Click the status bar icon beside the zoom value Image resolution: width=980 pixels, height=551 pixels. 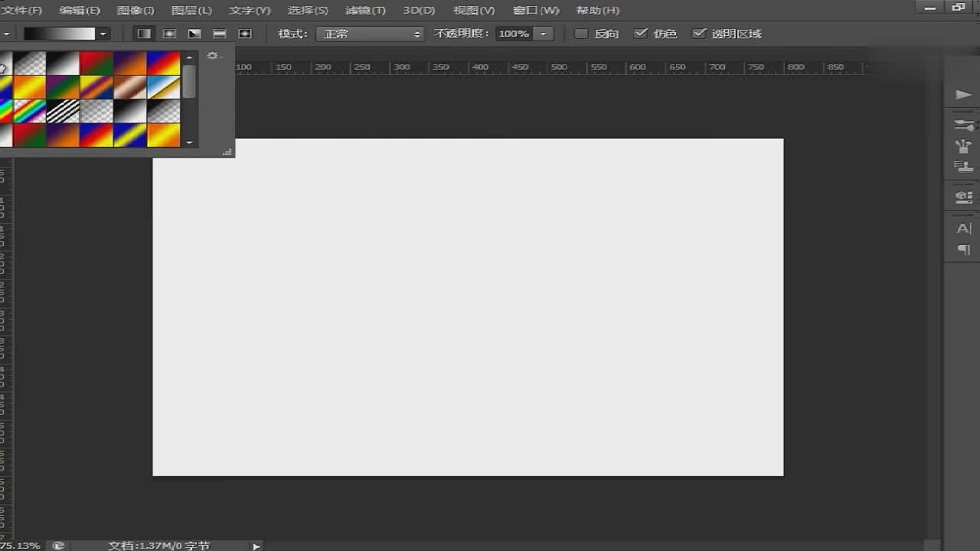[x=58, y=546]
